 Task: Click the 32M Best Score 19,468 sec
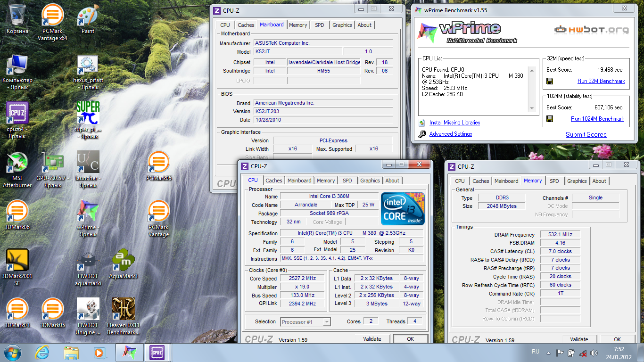[x=610, y=70]
